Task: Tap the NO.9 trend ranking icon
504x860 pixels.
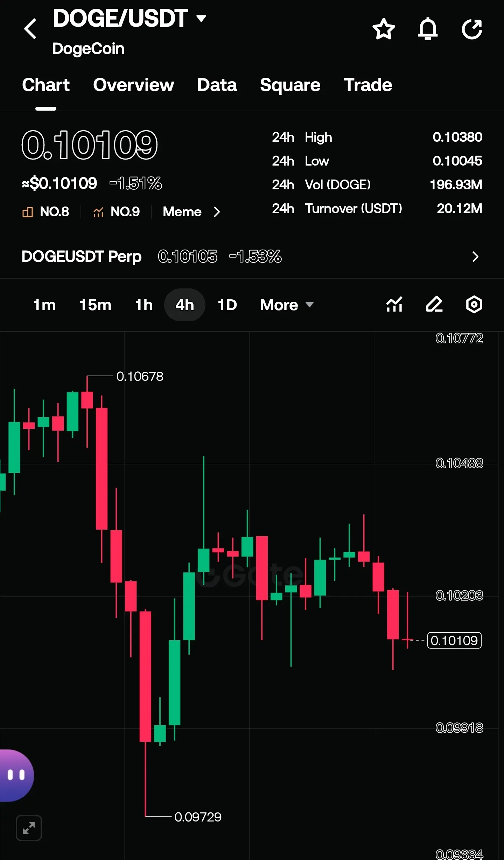Action: (x=98, y=212)
